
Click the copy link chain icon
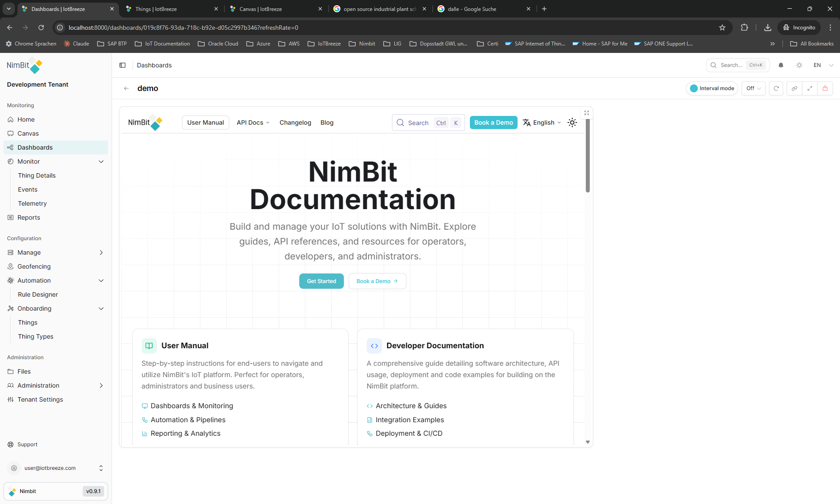[794, 88]
